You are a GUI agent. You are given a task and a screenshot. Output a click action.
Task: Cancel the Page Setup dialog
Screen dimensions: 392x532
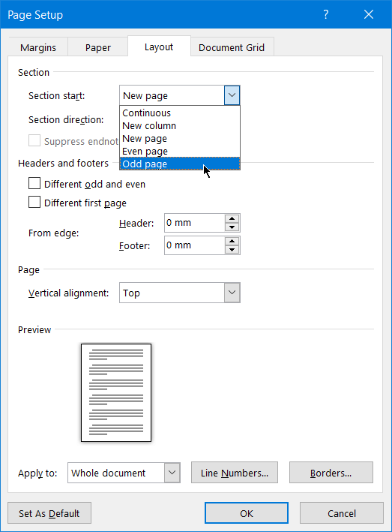pyautogui.click(x=342, y=513)
